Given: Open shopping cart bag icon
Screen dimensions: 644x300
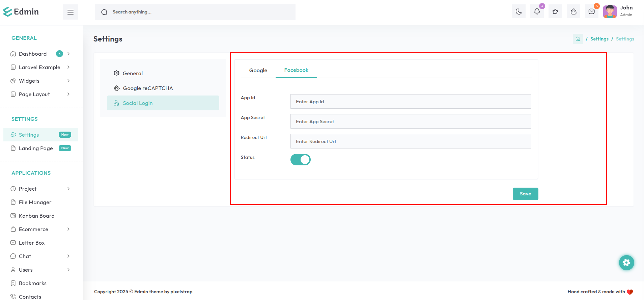Looking at the screenshot, I should tap(573, 12).
